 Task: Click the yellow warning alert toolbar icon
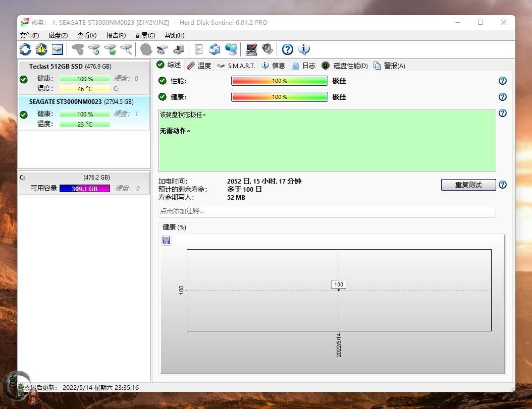point(41,49)
